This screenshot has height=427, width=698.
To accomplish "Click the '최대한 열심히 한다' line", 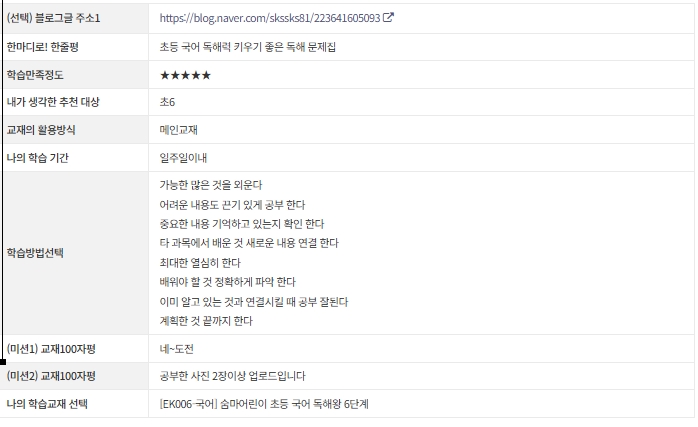I will (x=200, y=263).
